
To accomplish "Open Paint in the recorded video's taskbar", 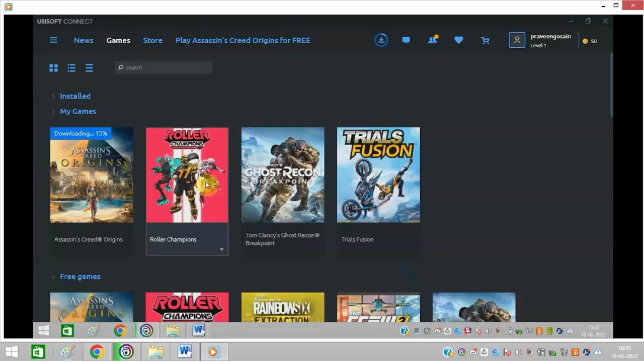I will click(94, 330).
